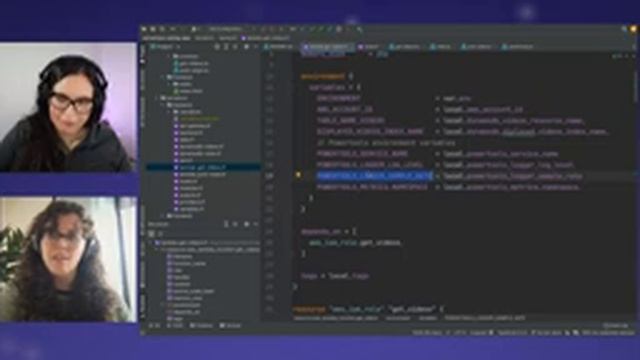Click the project name breadcrumb in the navigation bar
The image size is (640, 360).
(x=166, y=38)
